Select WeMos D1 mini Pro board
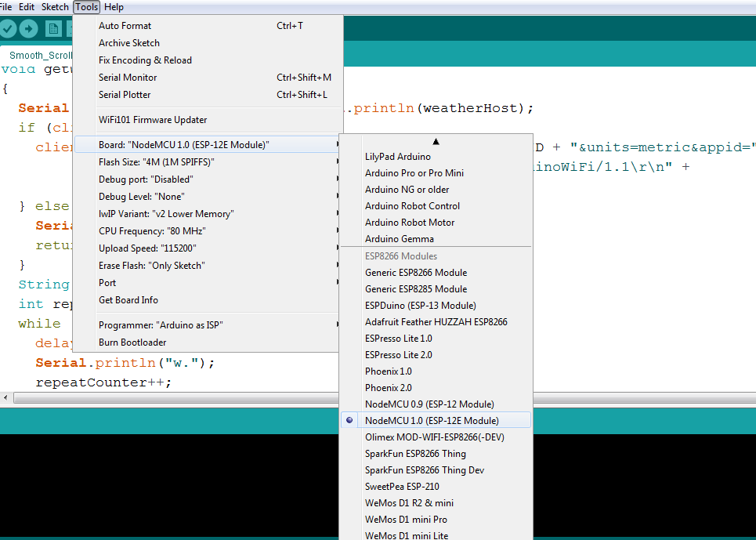The image size is (756, 540). point(436,520)
